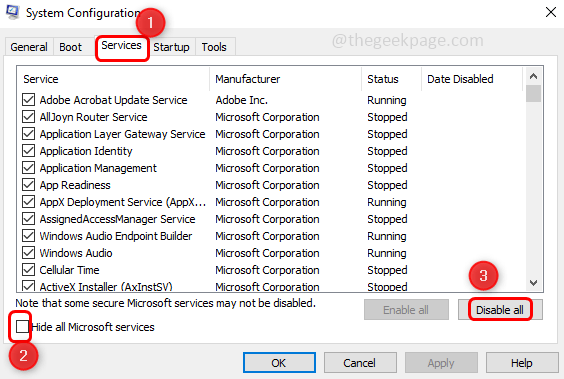Click Running status of AppX Deployment Service
This screenshot has width=564, height=379.
coord(387,202)
